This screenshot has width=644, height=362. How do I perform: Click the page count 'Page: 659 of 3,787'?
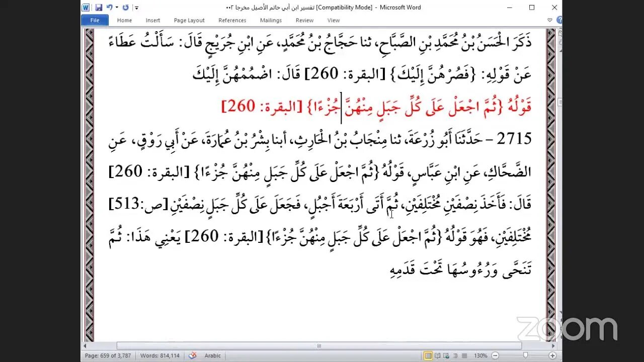coord(108,355)
